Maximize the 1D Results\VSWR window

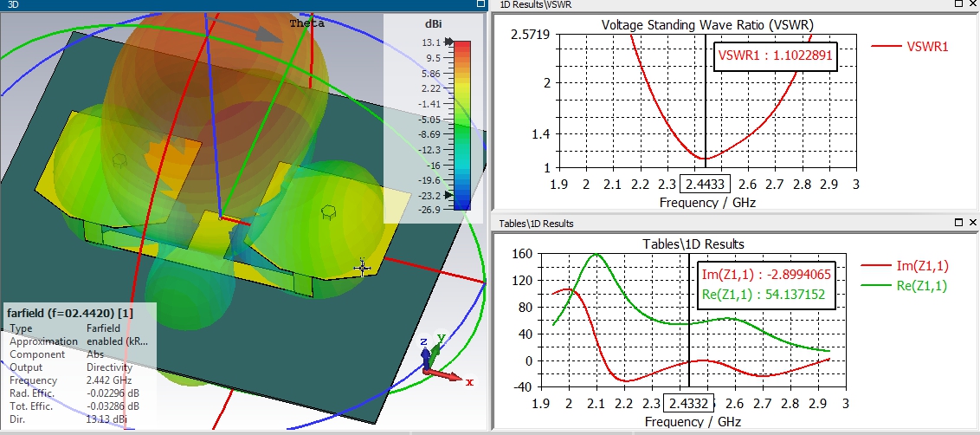[x=959, y=3]
